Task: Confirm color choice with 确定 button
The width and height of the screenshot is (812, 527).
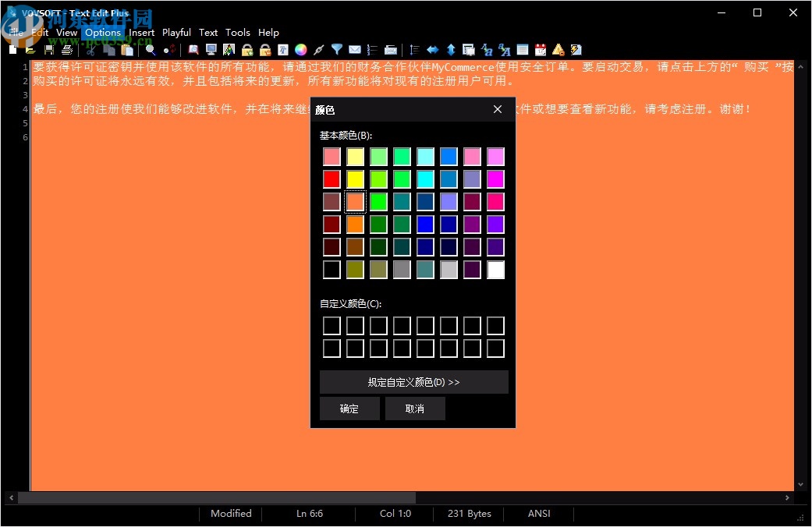Action: [x=349, y=408]
